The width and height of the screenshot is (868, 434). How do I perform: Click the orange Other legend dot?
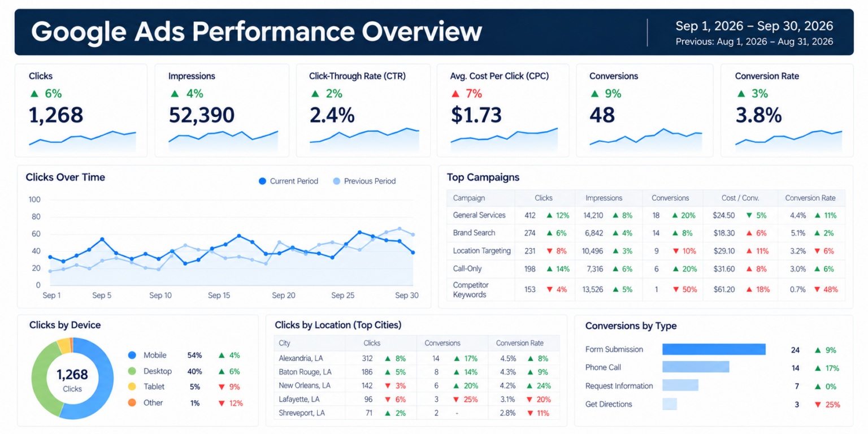132,403
